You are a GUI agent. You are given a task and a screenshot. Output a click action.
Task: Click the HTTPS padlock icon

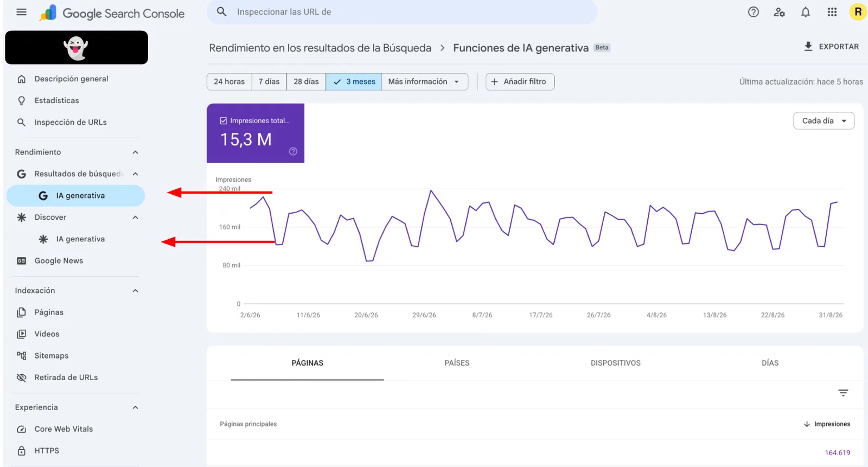[x=22, y=451]
